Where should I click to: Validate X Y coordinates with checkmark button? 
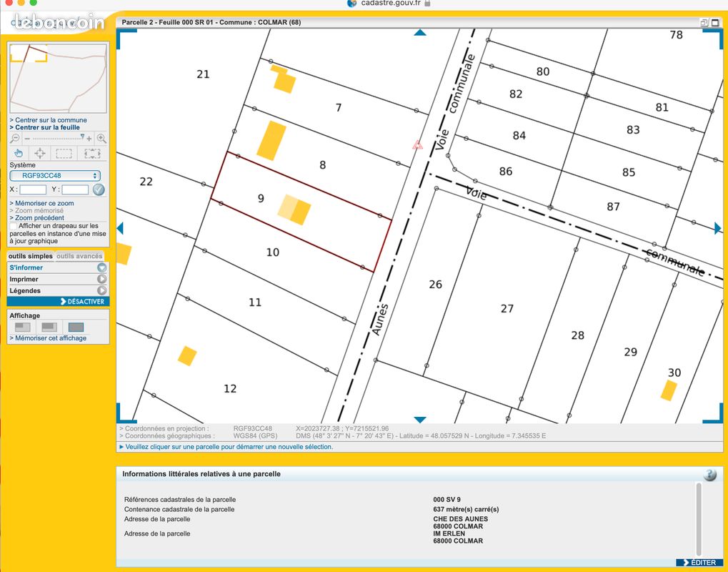tap(99, 189)
